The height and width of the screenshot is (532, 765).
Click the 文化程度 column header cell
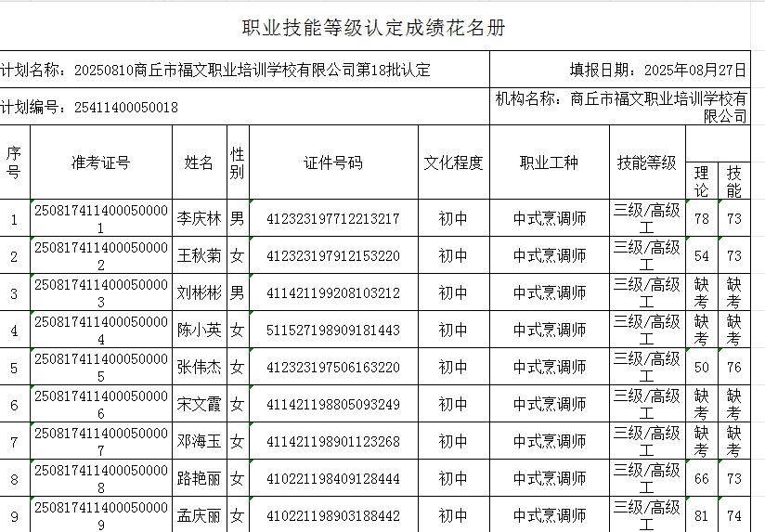(x=454, y=163)
